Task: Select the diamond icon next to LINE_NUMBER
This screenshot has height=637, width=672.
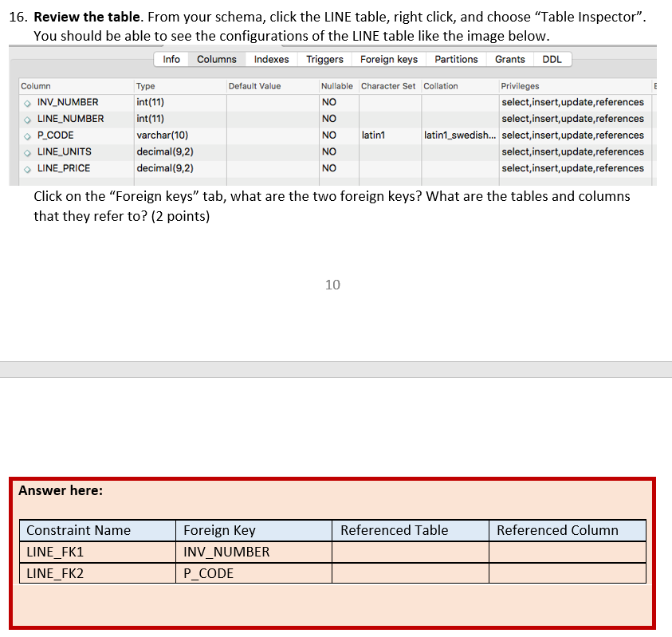Action: pos(26,118)
